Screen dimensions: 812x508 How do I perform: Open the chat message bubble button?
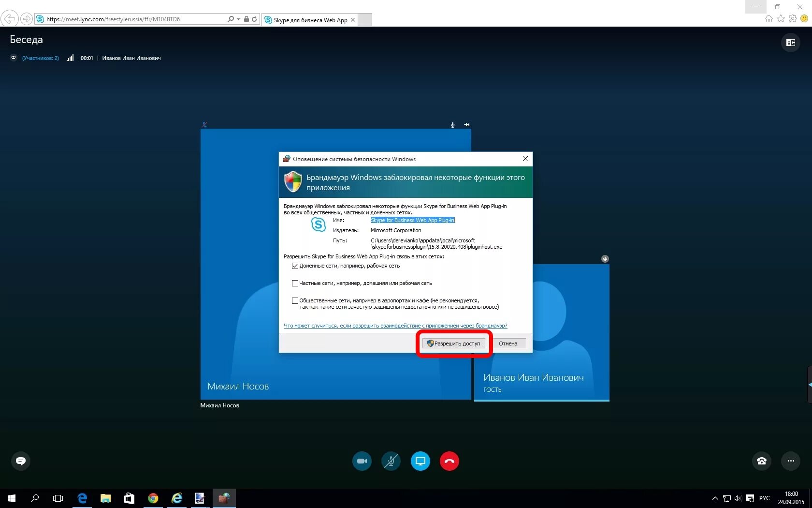(x=21, y=461)
